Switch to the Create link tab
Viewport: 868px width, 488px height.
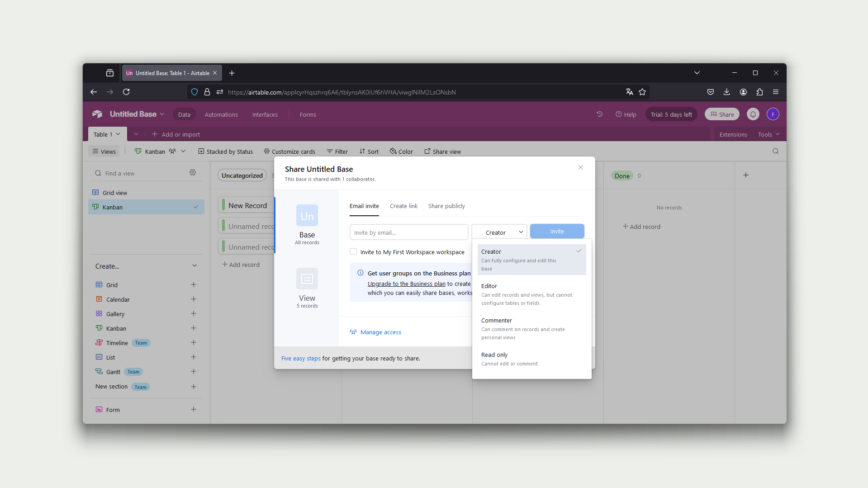(x=403, y=206)
